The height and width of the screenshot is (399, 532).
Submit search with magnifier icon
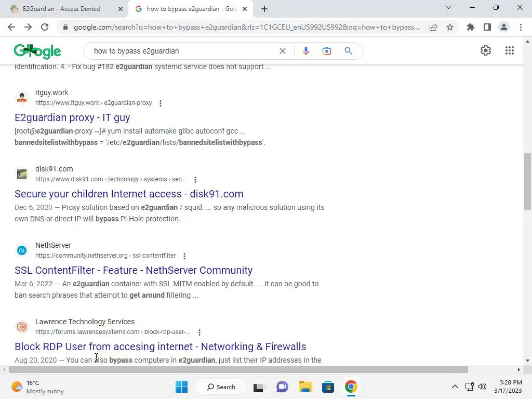tap(348, 51)
